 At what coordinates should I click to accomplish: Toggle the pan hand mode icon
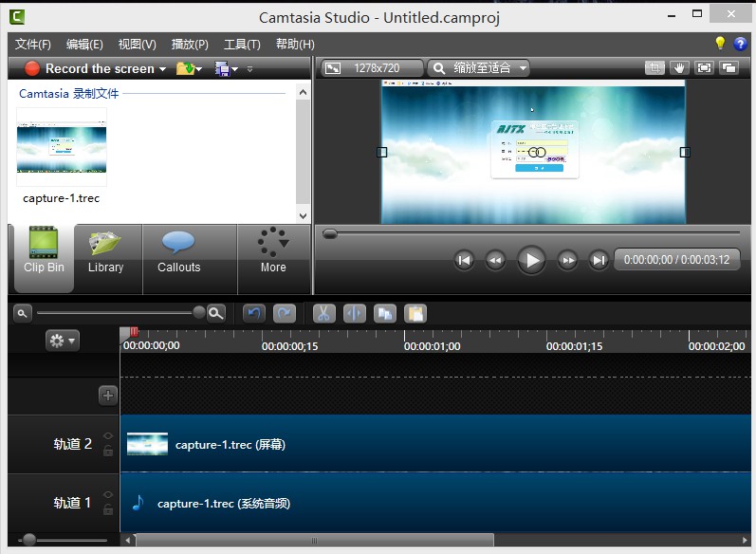coord(679,68)
